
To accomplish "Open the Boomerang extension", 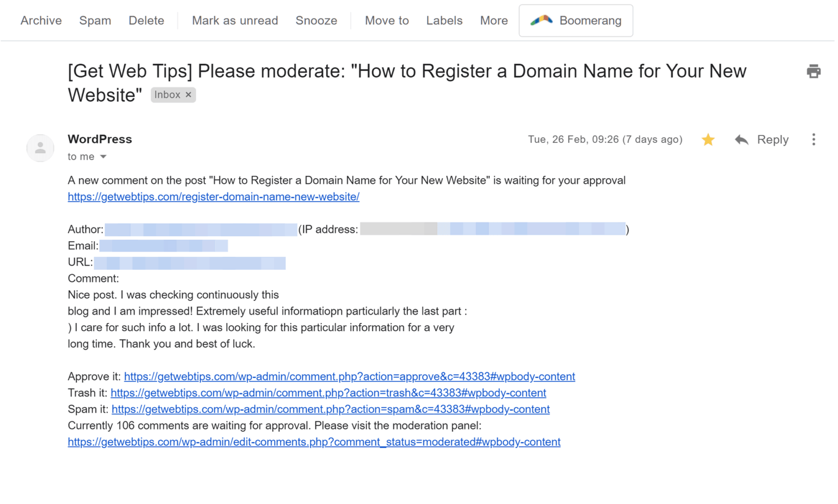I will pyautogui.click(x=575, y=21).
